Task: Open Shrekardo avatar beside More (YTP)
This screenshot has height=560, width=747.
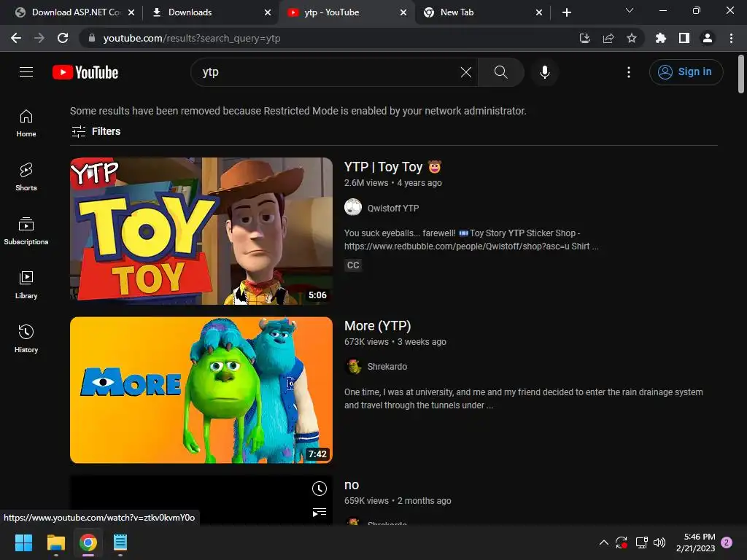Action: [353, 366]
